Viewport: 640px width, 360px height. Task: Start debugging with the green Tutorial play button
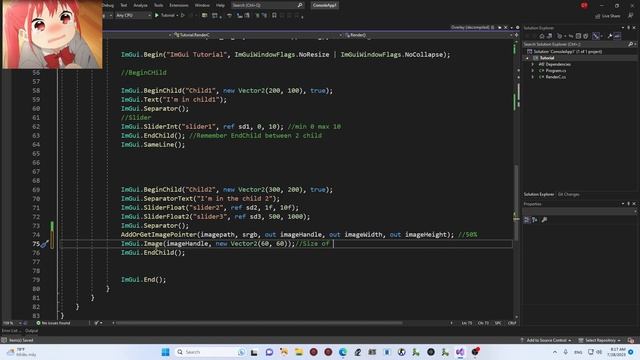pos(164,15)
